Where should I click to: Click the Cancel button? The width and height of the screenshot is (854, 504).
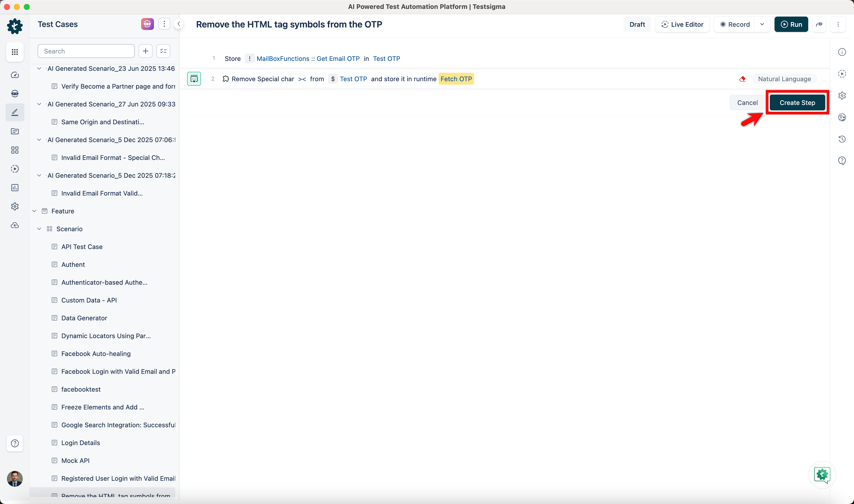747,102
